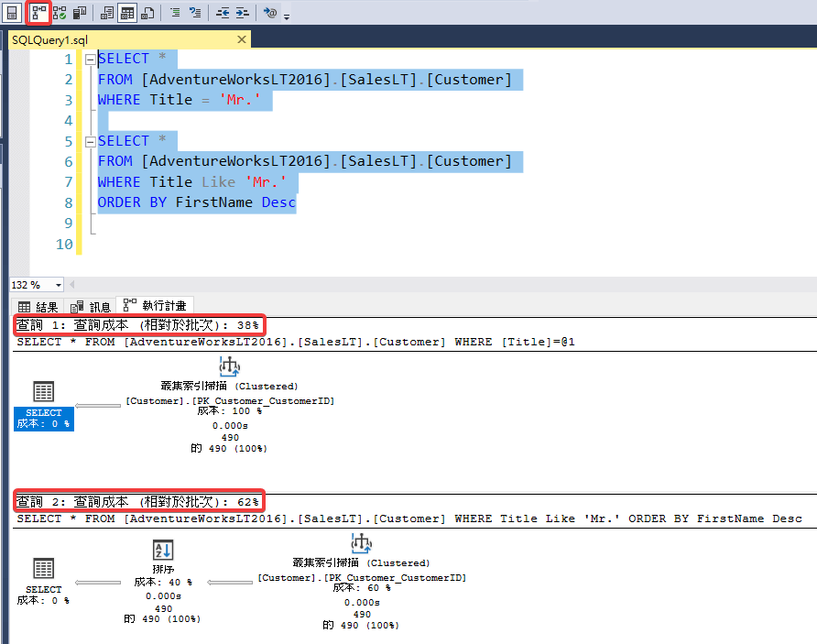Select the Results to Grid icon
This screenshot has width=817, height=644.
(127, 13)
